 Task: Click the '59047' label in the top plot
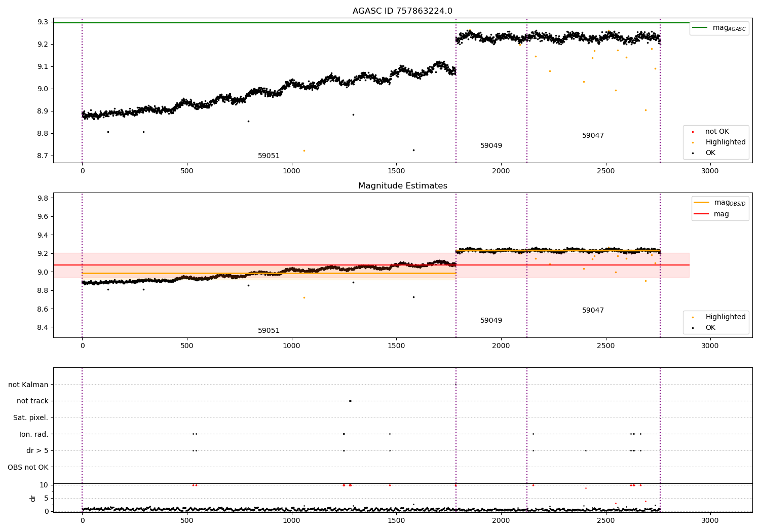tap(593, 136)
